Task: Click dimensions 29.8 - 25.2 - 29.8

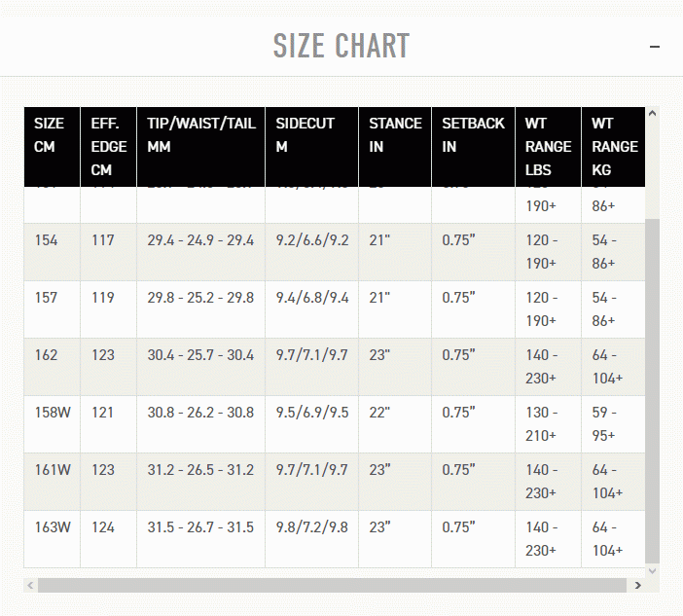Action: pos(200,298)
